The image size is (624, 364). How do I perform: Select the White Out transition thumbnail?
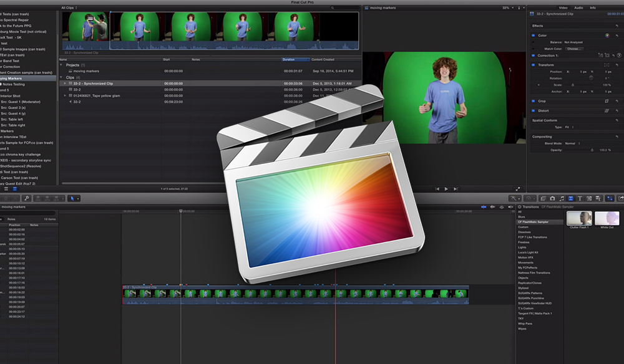click(607, 218)
